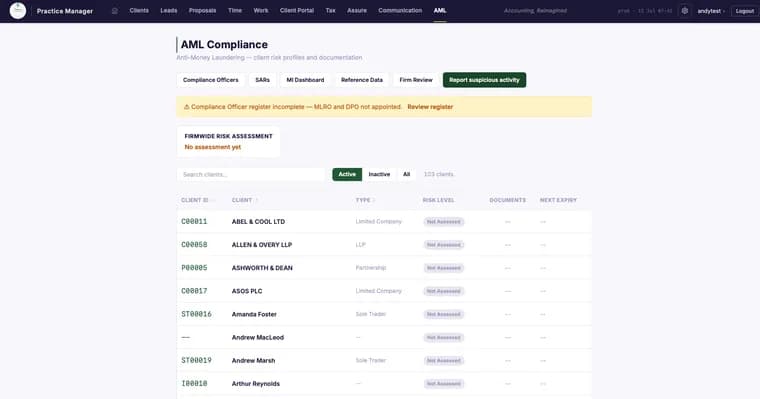The width and height of the screenshot is (760, 399).
Task: Open the andytest user menu
Action: tap(711, 11)
